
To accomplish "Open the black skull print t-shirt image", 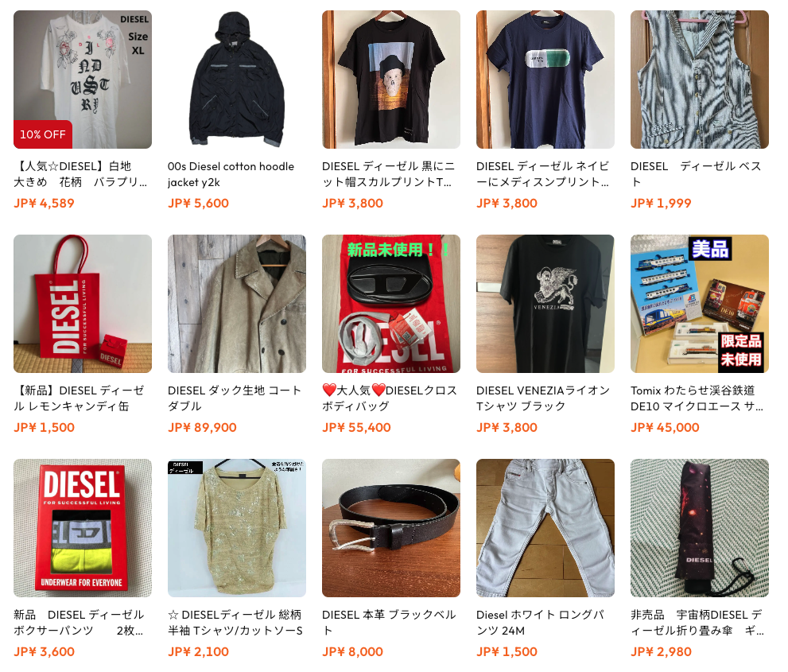I will (391, 80).
